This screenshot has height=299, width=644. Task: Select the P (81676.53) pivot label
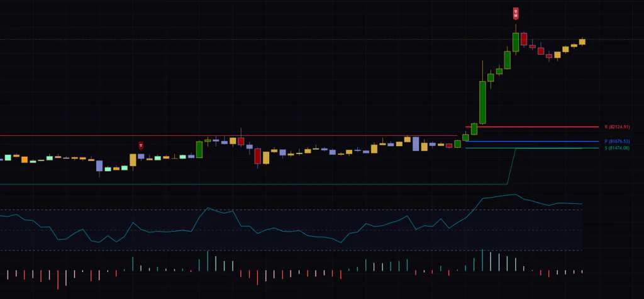point(618,142)
